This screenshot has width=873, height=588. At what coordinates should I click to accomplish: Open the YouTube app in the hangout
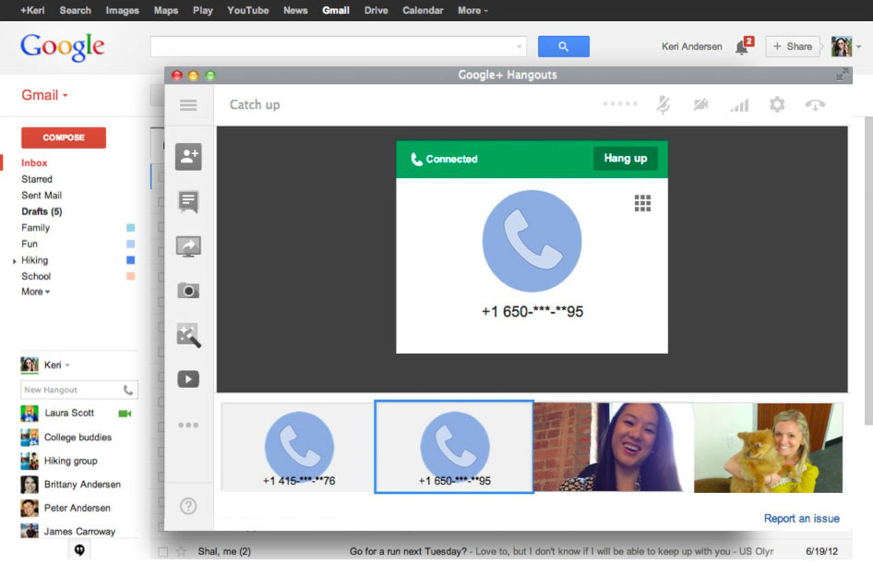(x=188, y=379)
